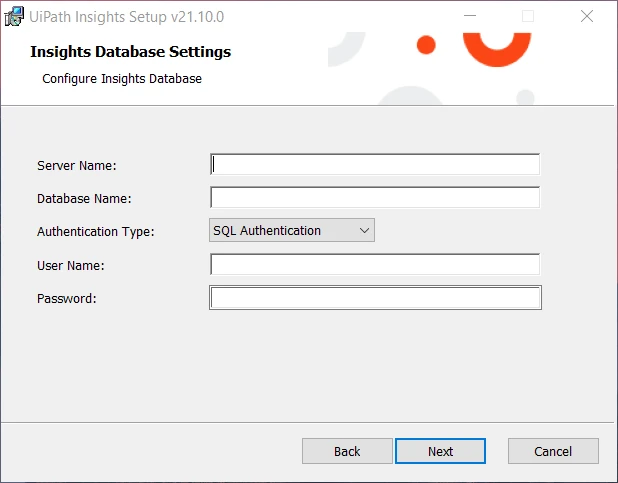Open the Authentication Type dropdown
The width and height of the screenshot is (618, 483).
click(292, 230)
